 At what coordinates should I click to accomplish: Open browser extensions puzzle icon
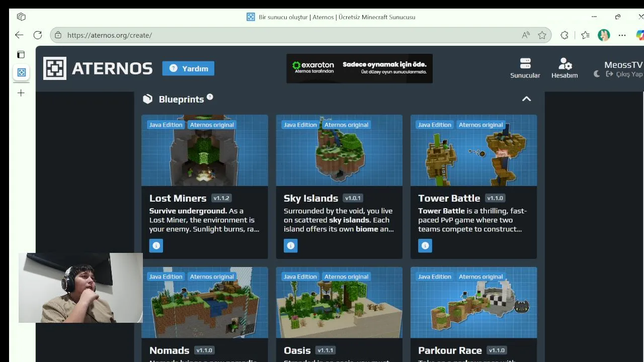[565, 35]
